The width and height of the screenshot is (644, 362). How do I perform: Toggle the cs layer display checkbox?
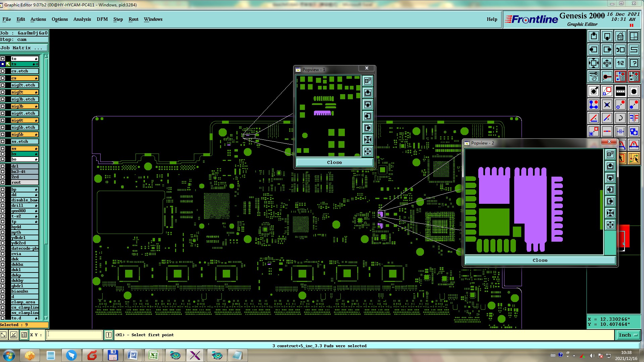(x=3, y=78)
